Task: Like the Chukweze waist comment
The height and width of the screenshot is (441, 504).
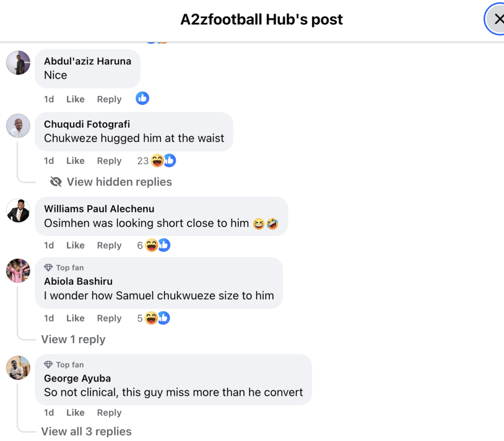Action: point(75,161)
